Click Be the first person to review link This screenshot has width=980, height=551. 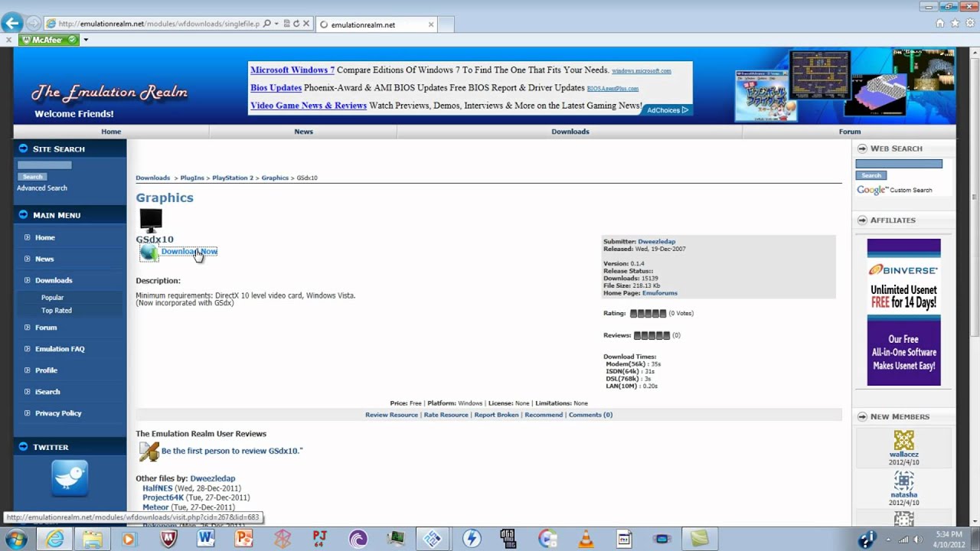(232, 452)
